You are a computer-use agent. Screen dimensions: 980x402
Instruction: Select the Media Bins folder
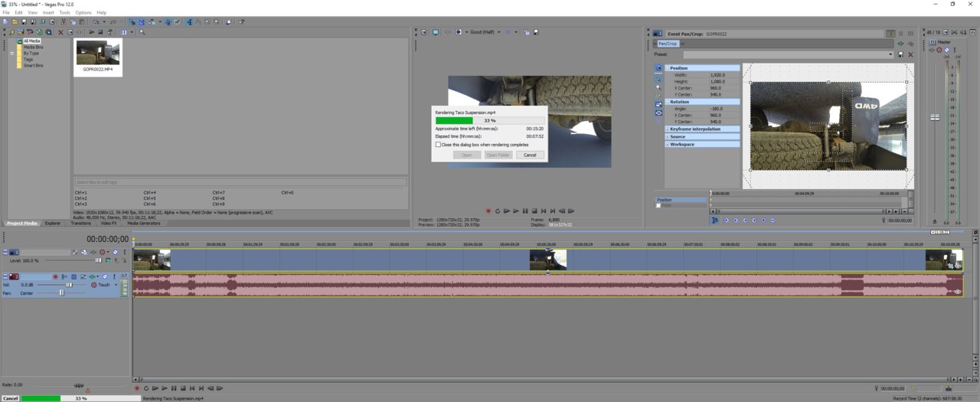click(33, 47)
